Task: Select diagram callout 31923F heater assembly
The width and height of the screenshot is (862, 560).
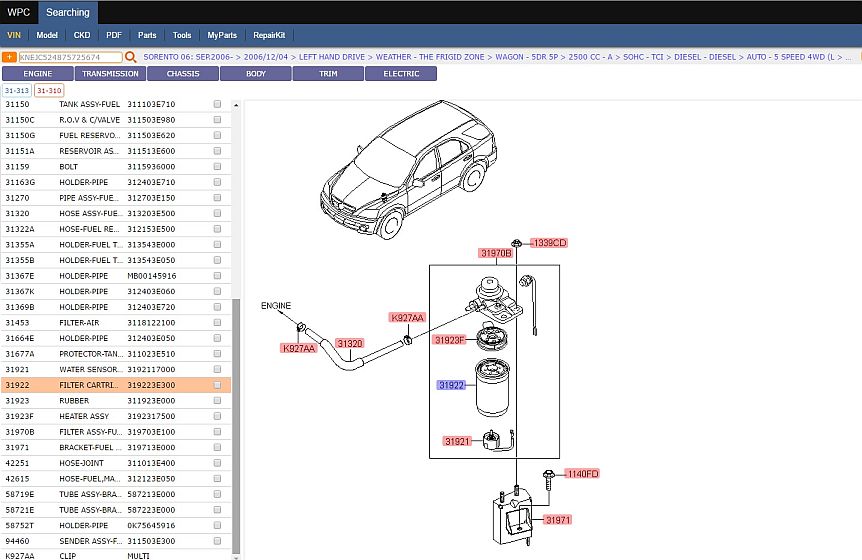Action: pos(450,340)
